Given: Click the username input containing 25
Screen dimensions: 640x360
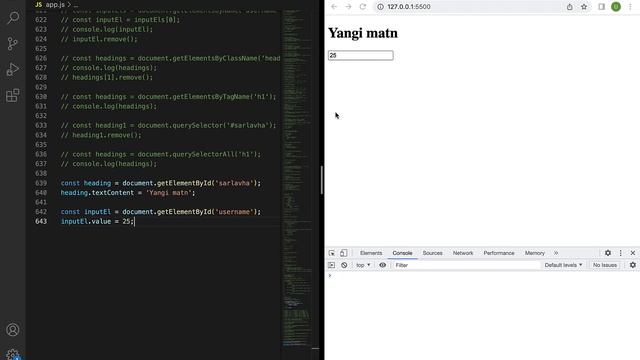Looking at the screenshot, I should [361, 56].
